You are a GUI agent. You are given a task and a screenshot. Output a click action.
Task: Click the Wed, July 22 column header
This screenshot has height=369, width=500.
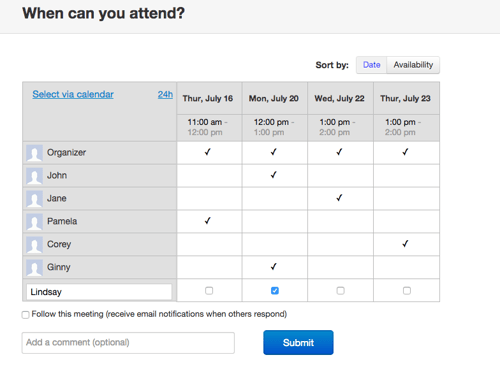[339, 98]
